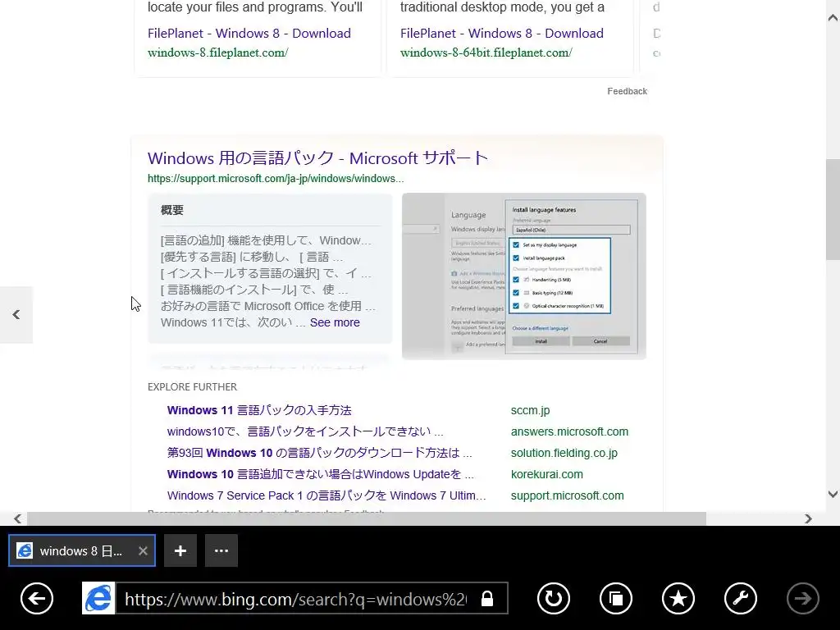
Task: Click the Bing URL address field
Action: click(x=295, y=598)
